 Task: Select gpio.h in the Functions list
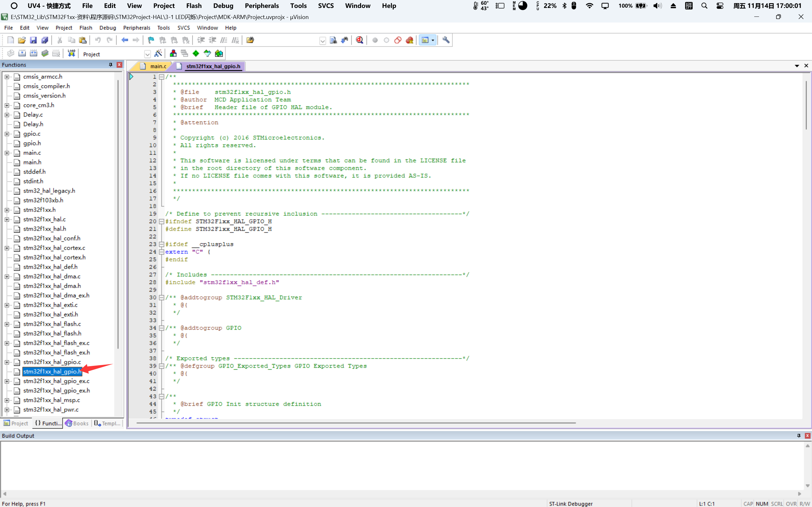pyautogui.click(x=32, y=143)
